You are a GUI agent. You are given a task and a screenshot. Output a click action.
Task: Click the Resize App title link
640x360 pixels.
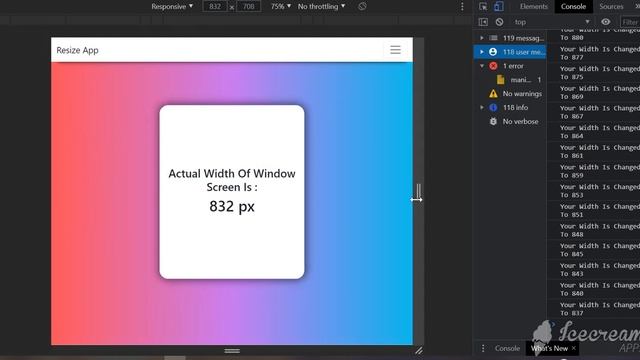pyautogui.click(x=78, y=50)
